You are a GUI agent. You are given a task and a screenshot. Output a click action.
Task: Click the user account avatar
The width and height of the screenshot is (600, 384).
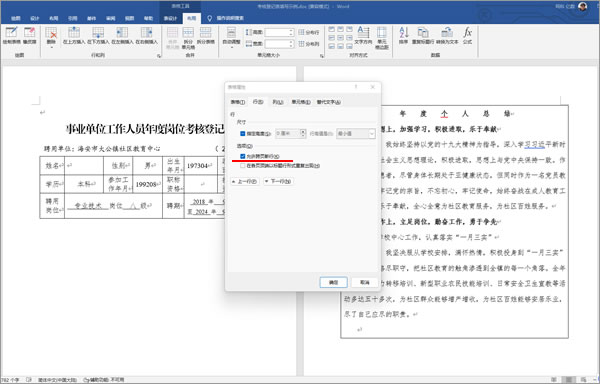coord(582,6)
